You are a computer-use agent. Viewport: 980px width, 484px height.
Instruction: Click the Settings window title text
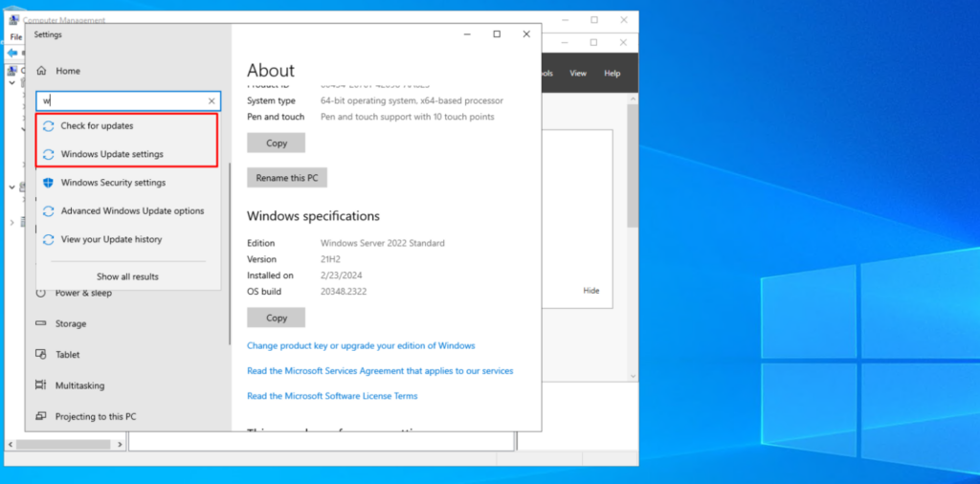(x=48, y=35)
